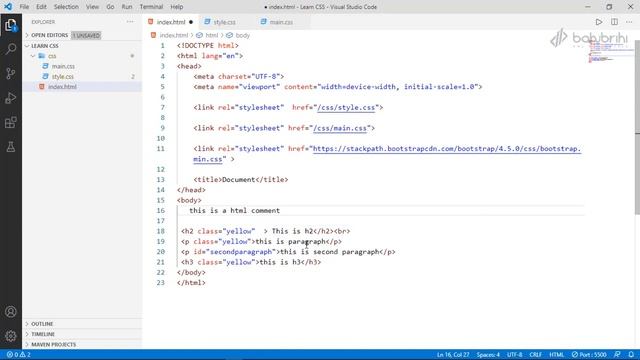Click the html breadcrumb element
Screen dimensions: 640x360
[208, 36]
